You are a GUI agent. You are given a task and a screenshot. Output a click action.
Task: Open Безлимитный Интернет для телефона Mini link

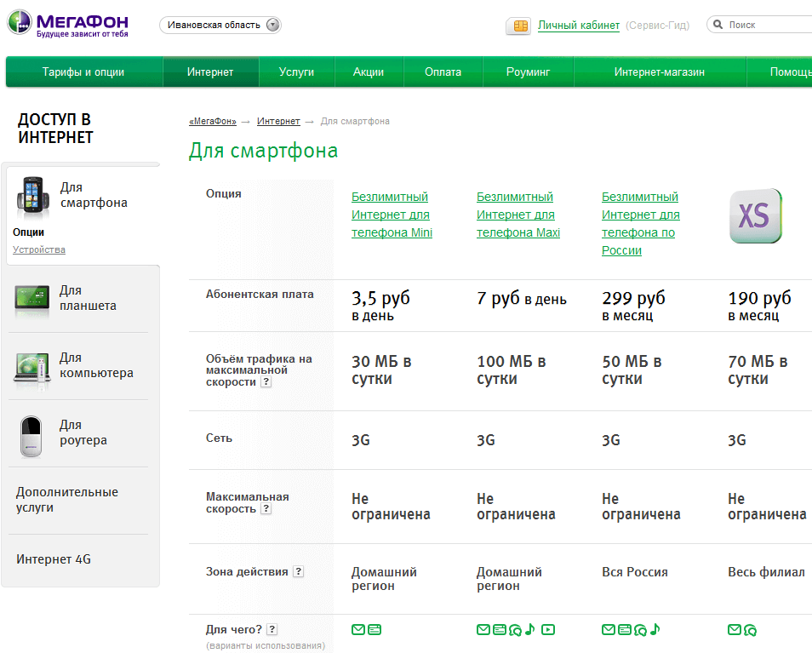click(392, 215)
